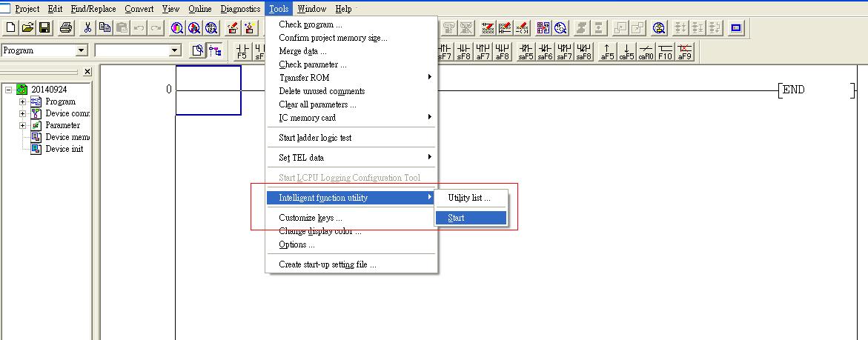This screenshot has height=340, width=868.
Task: Open the Program dropdown combo box
Action: tap(82, 50)
